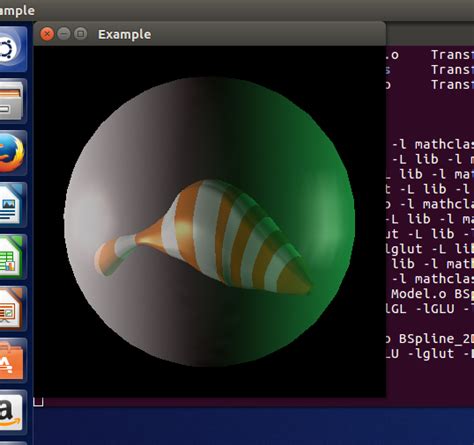Click the terminal cursor box below the Example window
Screen dimensions: 474x445
point(38,402)
